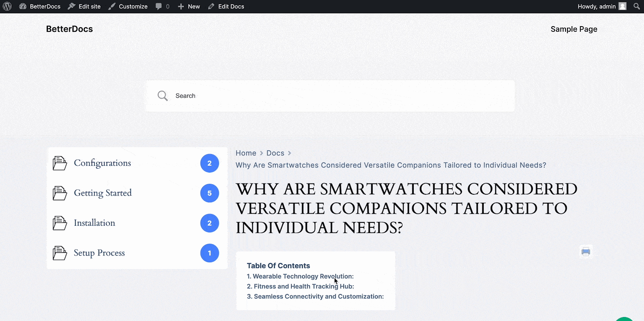Open Getting Started category
This screenshot has height=321, width=644.
103,193
